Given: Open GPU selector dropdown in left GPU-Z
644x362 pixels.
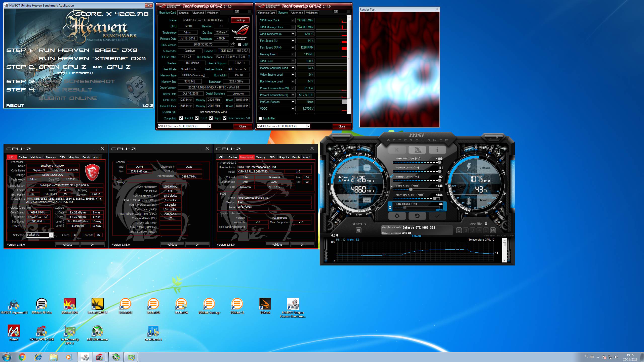Looking at the screenshot, I should point(209,126).
